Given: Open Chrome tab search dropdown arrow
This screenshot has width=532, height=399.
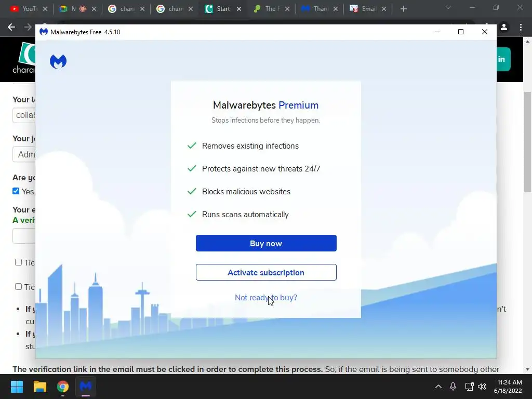Looking at the screenshot, I should click(448, 7).
